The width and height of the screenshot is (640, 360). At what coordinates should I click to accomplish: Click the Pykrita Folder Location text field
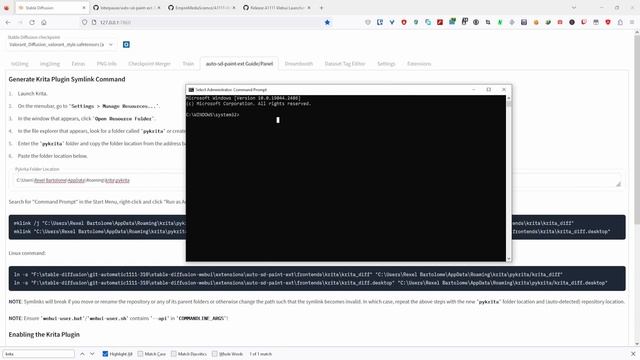318,180
